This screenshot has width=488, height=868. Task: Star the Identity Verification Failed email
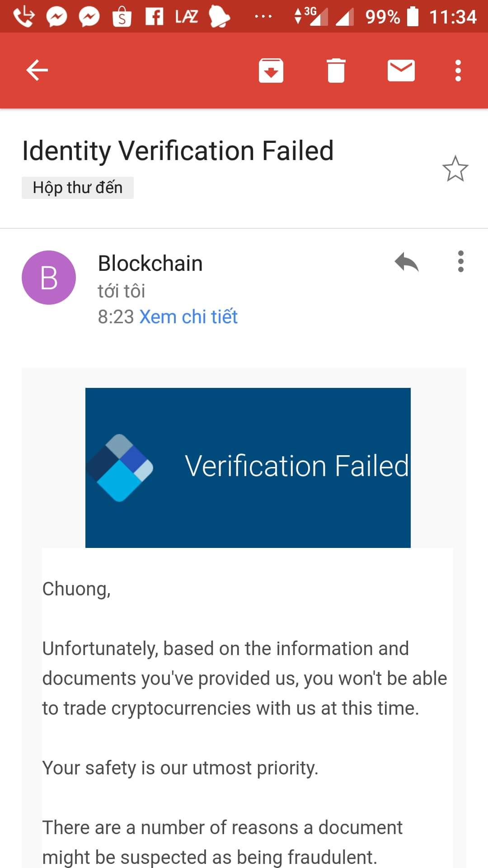pos(455,169)
